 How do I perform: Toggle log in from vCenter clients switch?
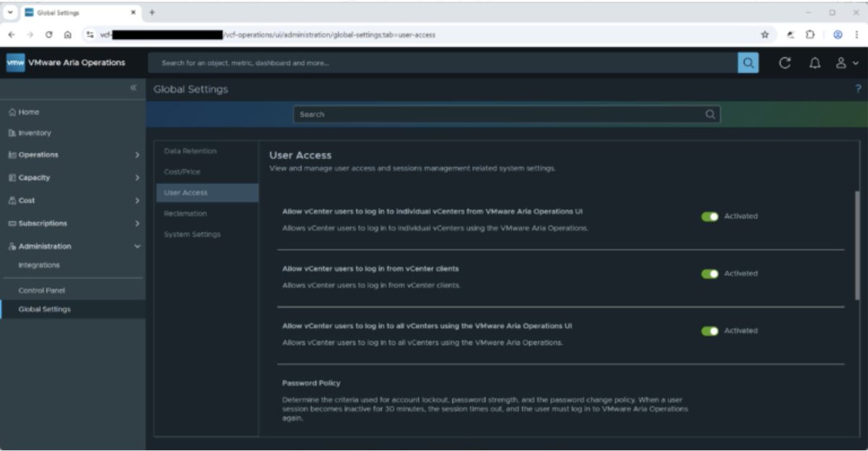click(710, 273)
